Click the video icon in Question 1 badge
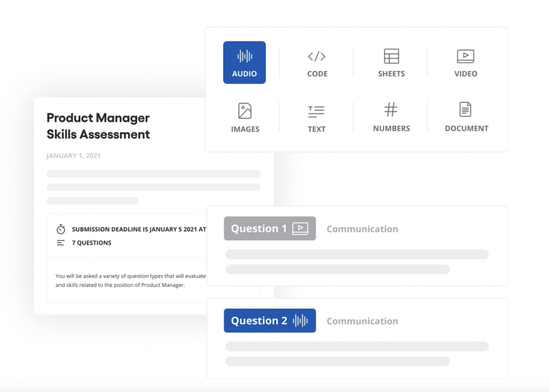The width and height of the screenshot is (549, 392). [300, 228]
